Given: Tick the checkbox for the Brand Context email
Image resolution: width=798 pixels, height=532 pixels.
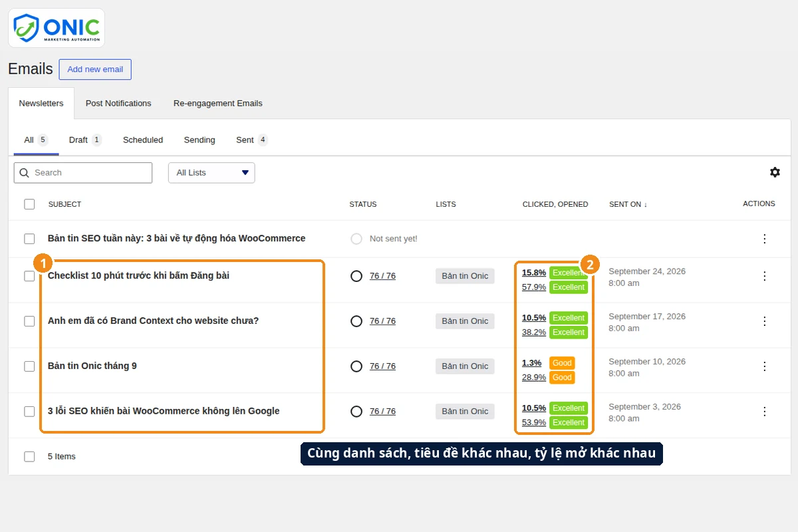Looking at the screenshot, I should click(x=29, y=321).
